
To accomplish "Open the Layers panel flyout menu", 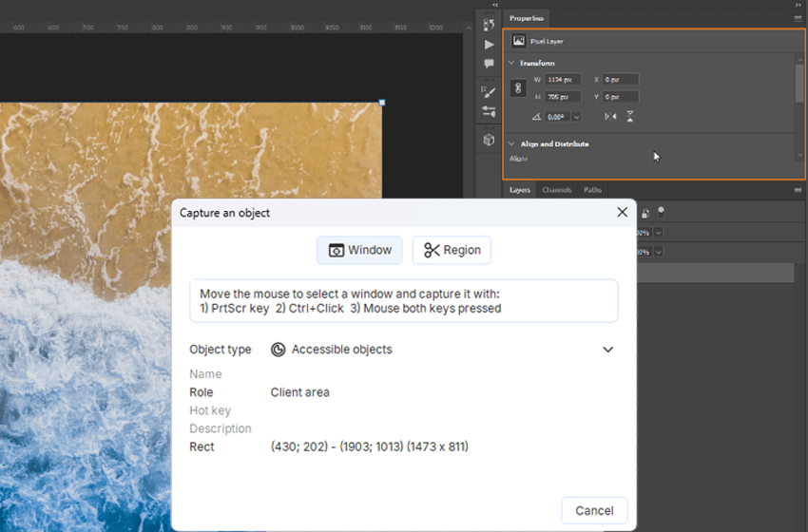I will [x=798, y=190].
